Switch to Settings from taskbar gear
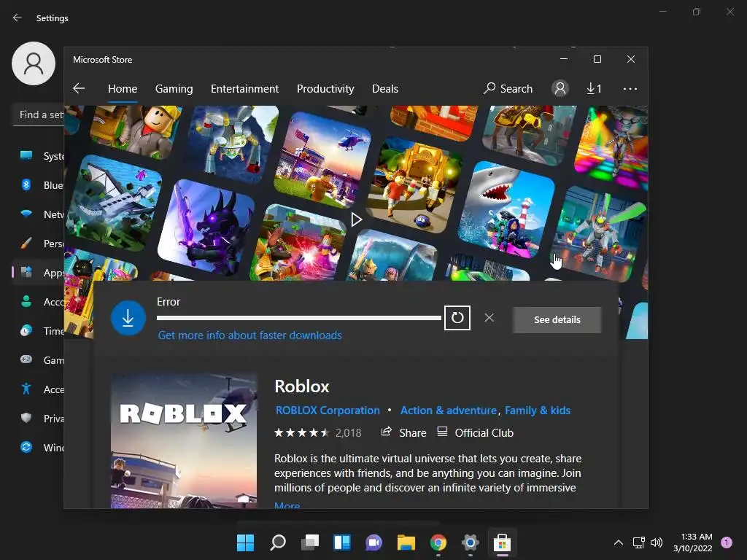This screenshot has width=747, height=560. coord(471,542)
